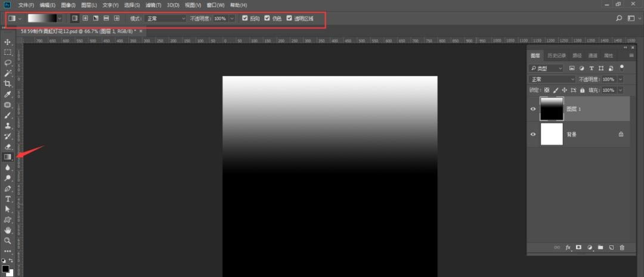
Task: Hide the 背景 layer visibility
Action: [533, 134]
